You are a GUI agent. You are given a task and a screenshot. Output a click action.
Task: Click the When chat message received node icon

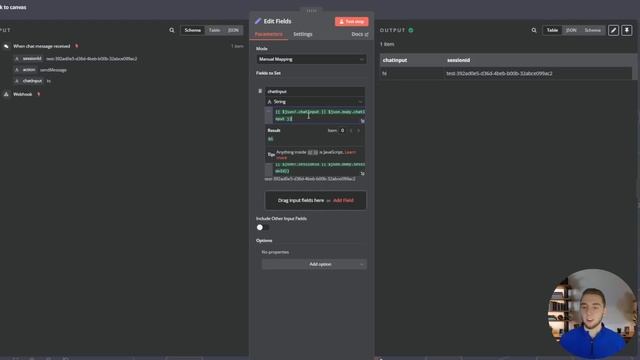point(6,46)
